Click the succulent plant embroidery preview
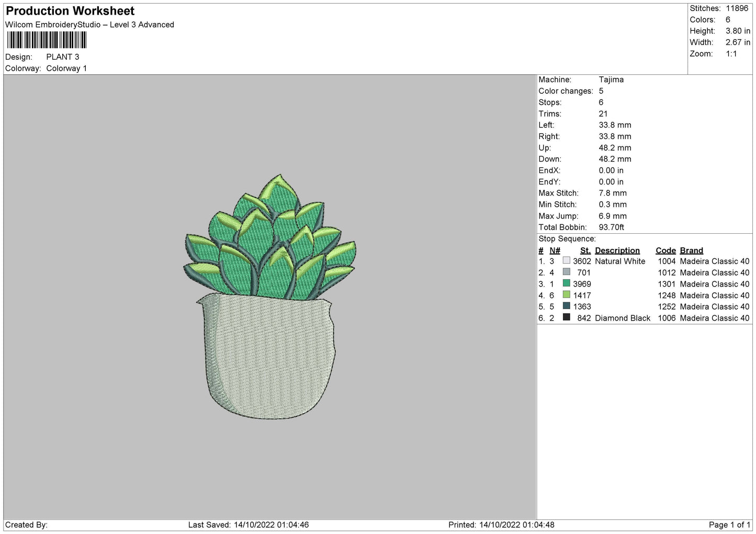 pos(270,237)
